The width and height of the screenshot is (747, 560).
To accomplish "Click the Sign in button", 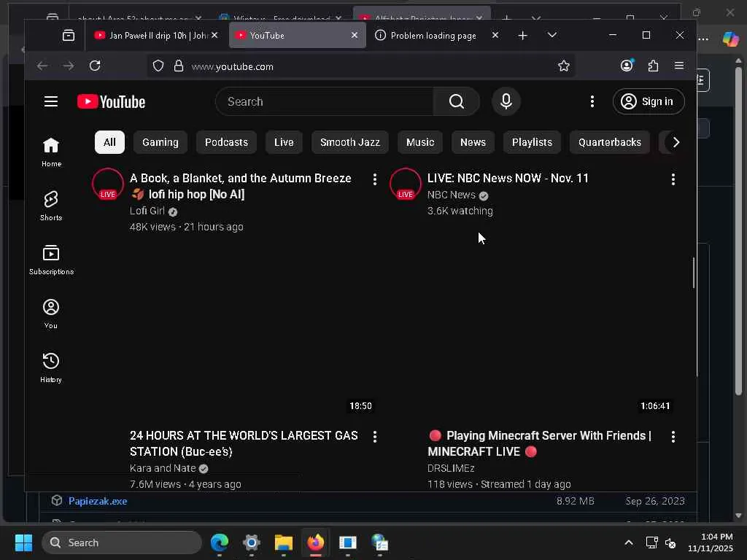I will point(649,101).
